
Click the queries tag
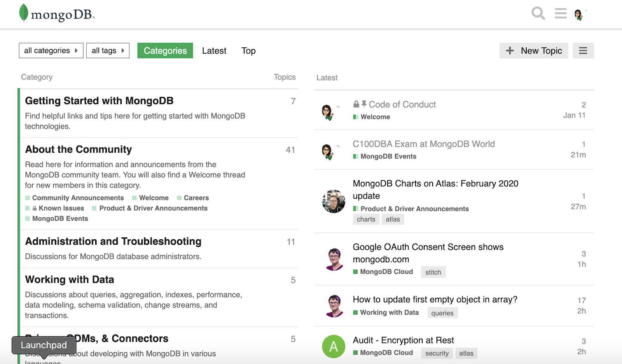coord(442,313)
